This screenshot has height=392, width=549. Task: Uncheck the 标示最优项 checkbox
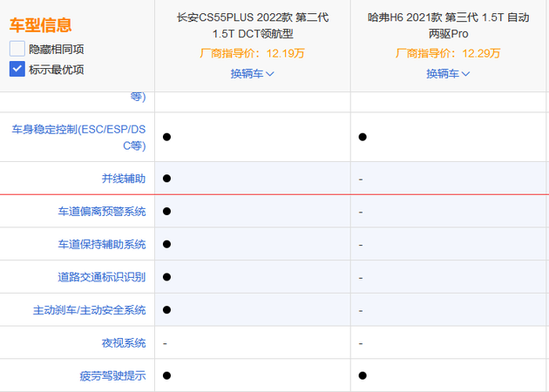point(17,69)
